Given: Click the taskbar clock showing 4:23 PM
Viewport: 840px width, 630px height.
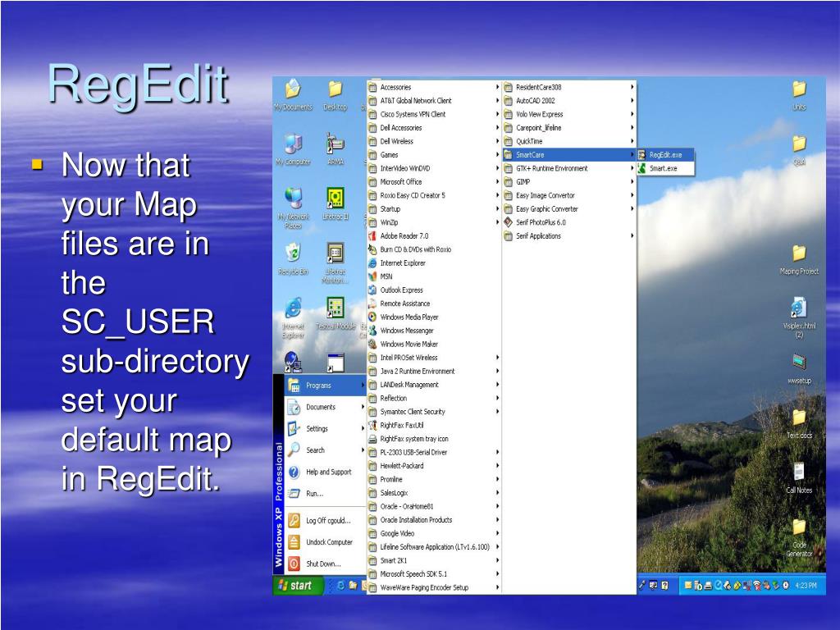Looking at the screenshot, I should click(x=806, y=586).
